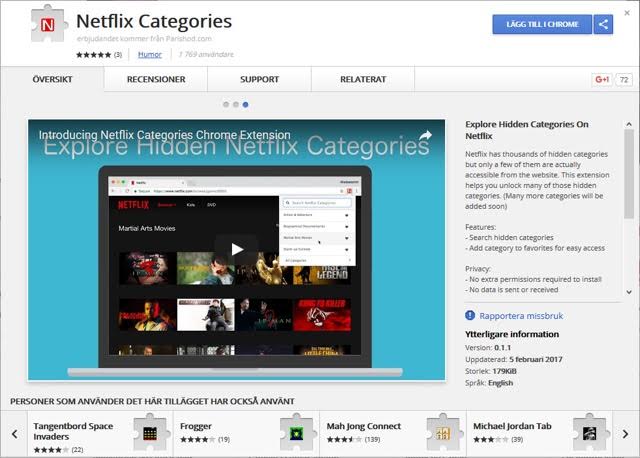Show previous related extensions with left arrow
Image resolution: width=640 pixels, height=458 pixels.
point(14,434)
